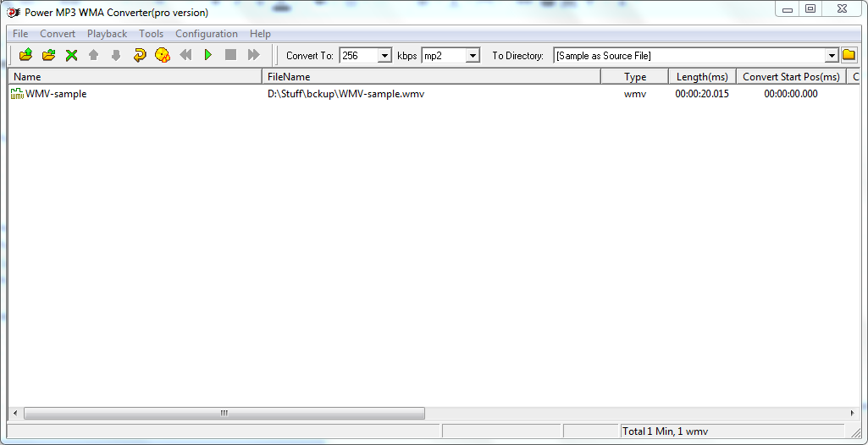Click the Add Files folder icon
Image resolution: width=868 pixels, height=445 pixels.
26,55
